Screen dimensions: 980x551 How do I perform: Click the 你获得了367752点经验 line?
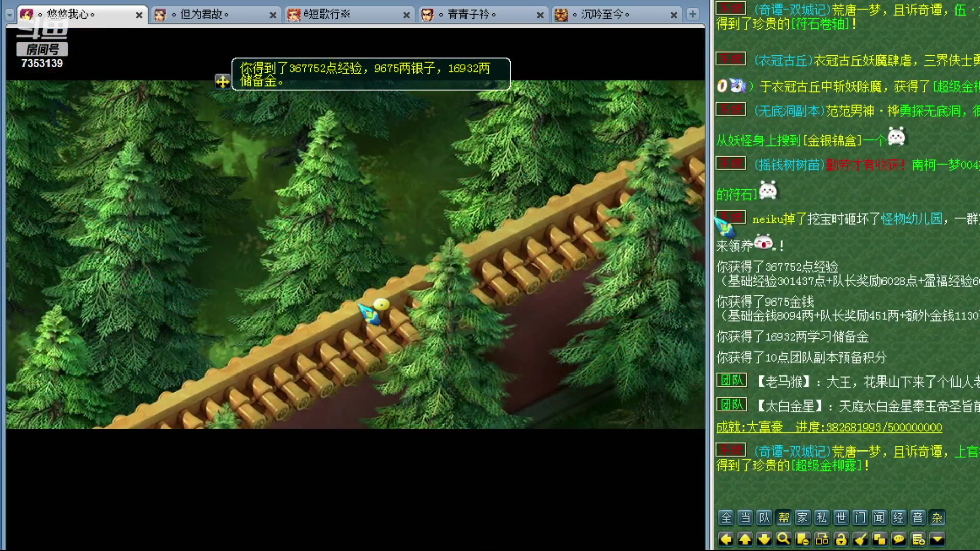click(x=777, y=267)
